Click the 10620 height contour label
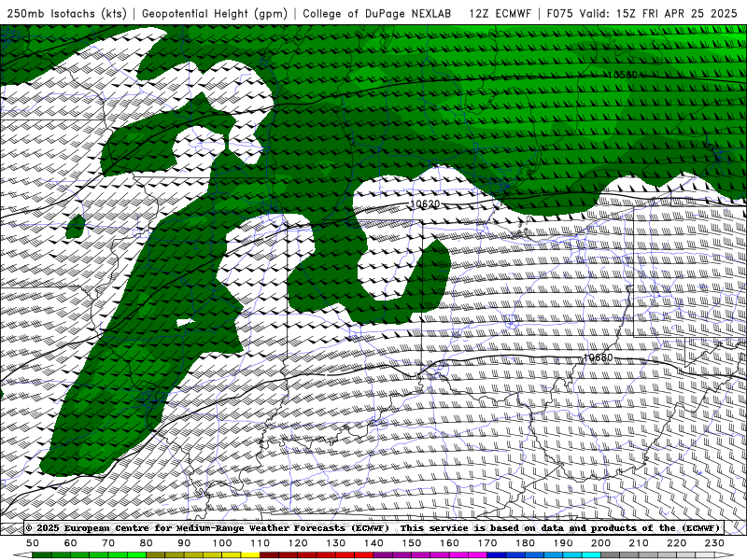This screenshot has width=747, height=560. pyautogui.click(x=425, y=203)
